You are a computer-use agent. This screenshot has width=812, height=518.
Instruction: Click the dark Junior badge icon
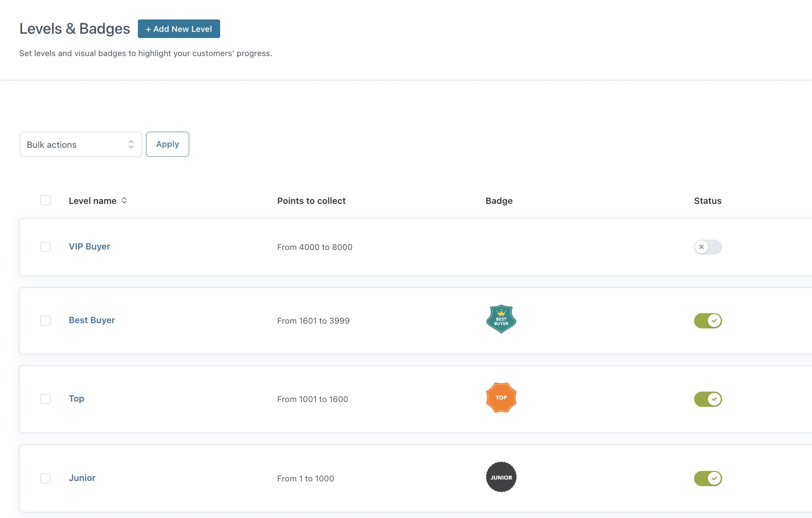click(501, 477)
